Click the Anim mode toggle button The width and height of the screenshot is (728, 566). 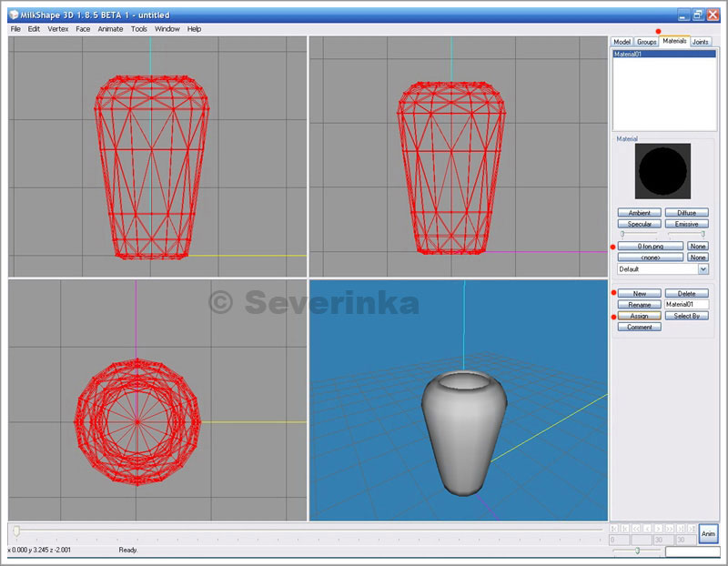coord(708,533)
